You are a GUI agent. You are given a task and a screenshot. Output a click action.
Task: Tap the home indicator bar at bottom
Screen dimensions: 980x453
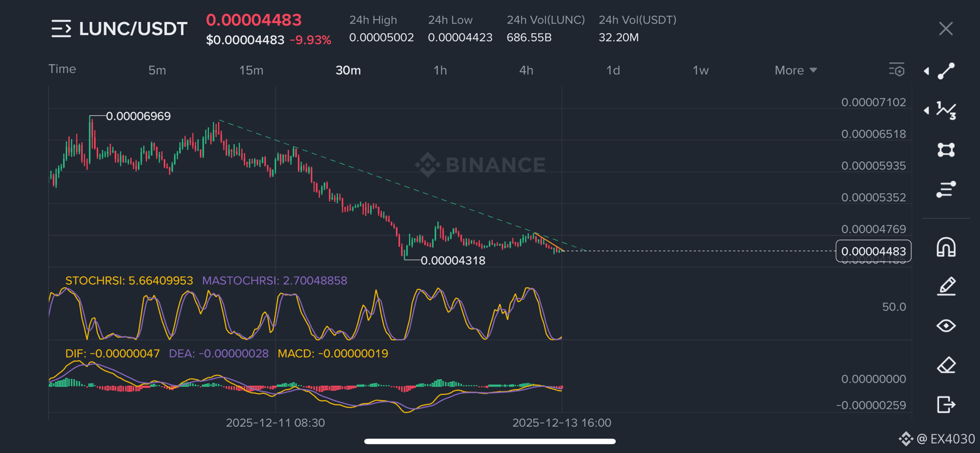pyautogui.click(x=490, y=442)
